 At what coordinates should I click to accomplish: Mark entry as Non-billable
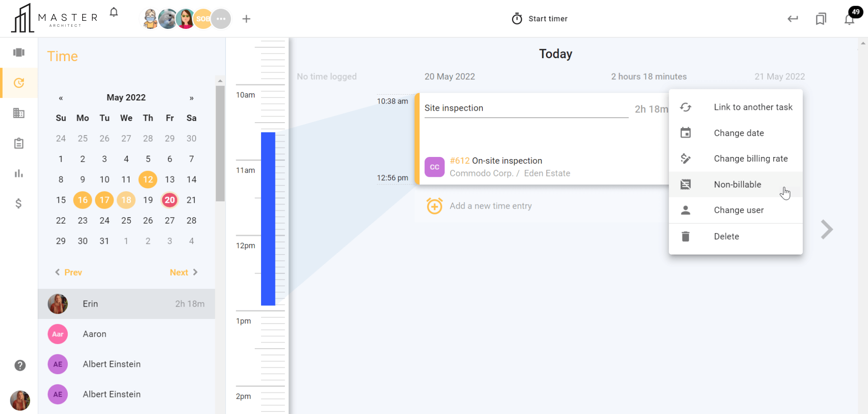point(736,185)
